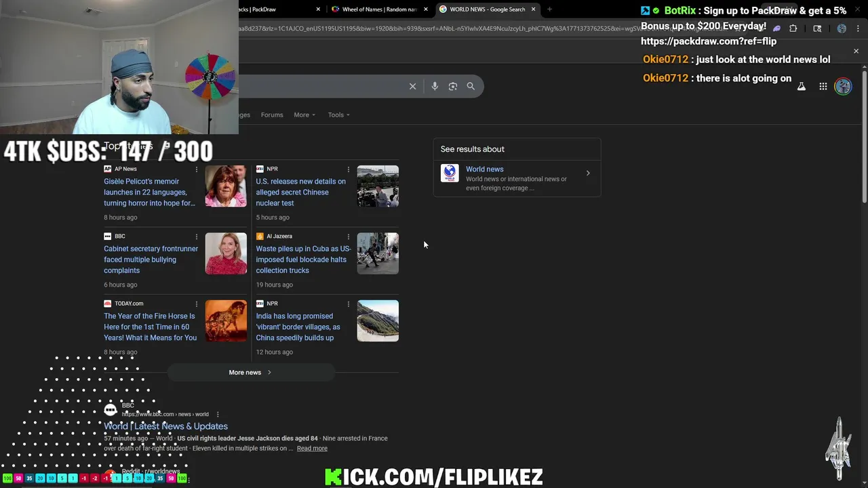Open new browser tab with plus icon

[x=549, y=9]
